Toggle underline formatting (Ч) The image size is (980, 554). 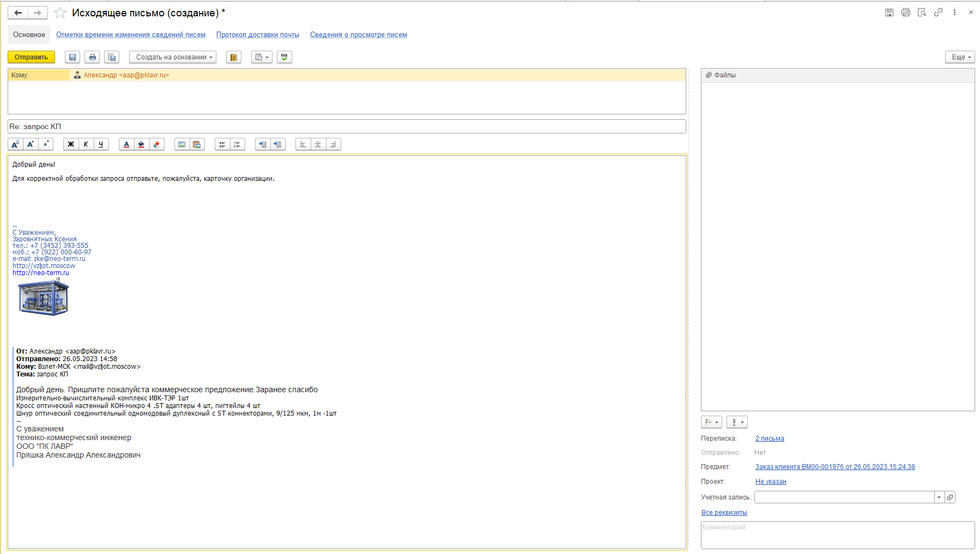click(101, 144)
